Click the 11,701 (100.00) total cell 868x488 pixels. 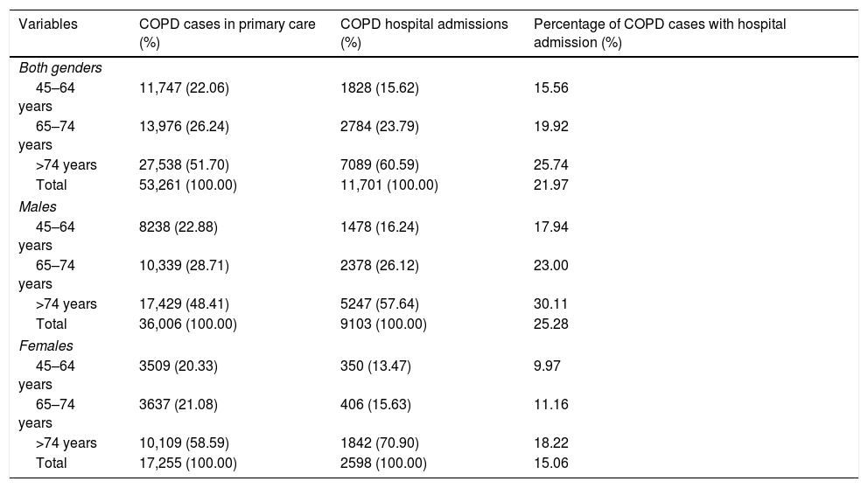pyautogui.click(x=388, y=185)
